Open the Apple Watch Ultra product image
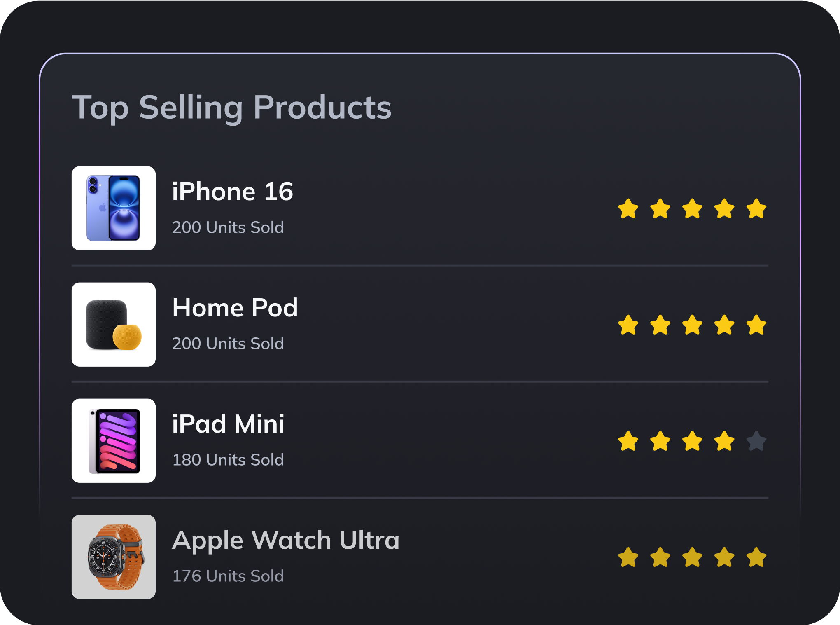 click(x=114, y=557)
